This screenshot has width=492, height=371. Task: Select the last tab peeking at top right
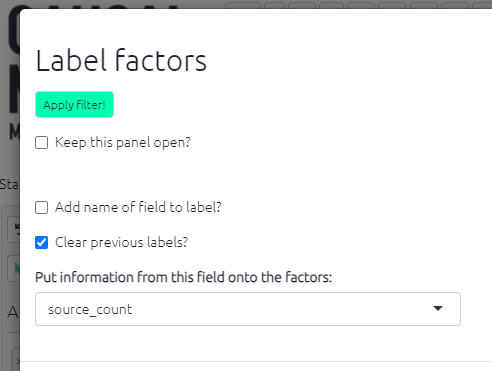pyautogui.click(x=482, y=5)
